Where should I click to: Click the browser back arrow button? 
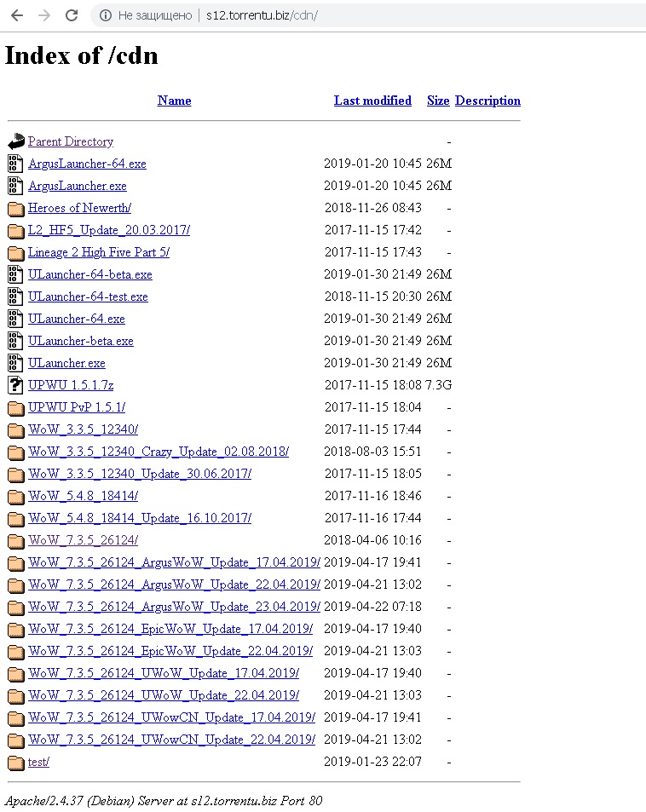coord(16,15)
